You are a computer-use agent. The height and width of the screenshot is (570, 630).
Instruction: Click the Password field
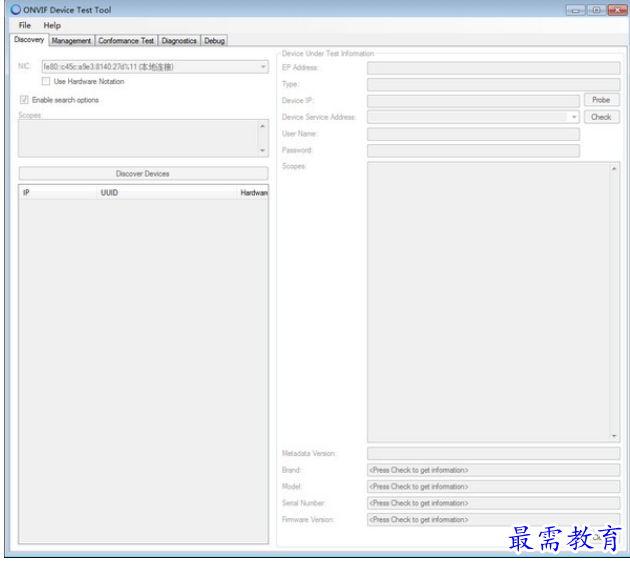click(x=473, y=150)
